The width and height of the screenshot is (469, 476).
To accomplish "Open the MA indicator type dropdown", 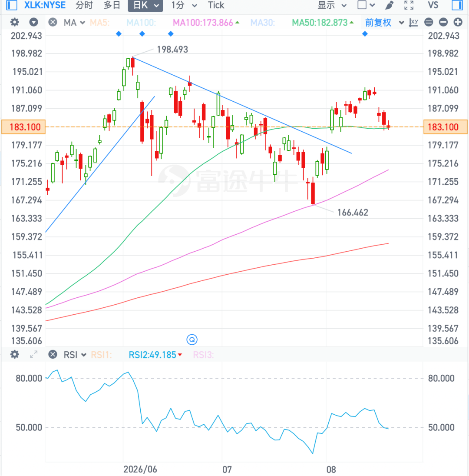I will (74, 23).
